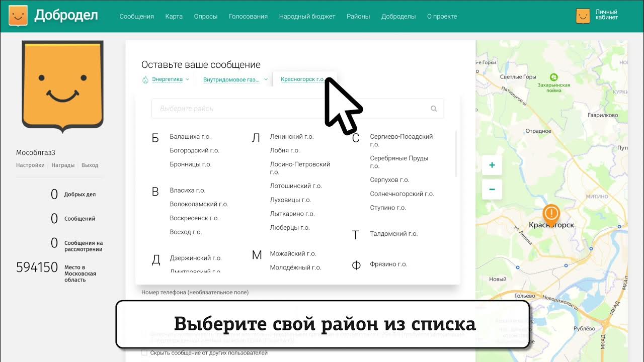Select Воскресенск г.о. from the list
Screen dimensions: 644x362
coord(194,218)
